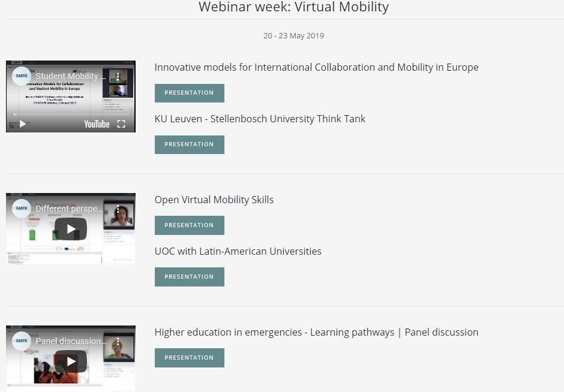Click the Student Mobility video title text

pyautogui.click(x=67, y=76)
